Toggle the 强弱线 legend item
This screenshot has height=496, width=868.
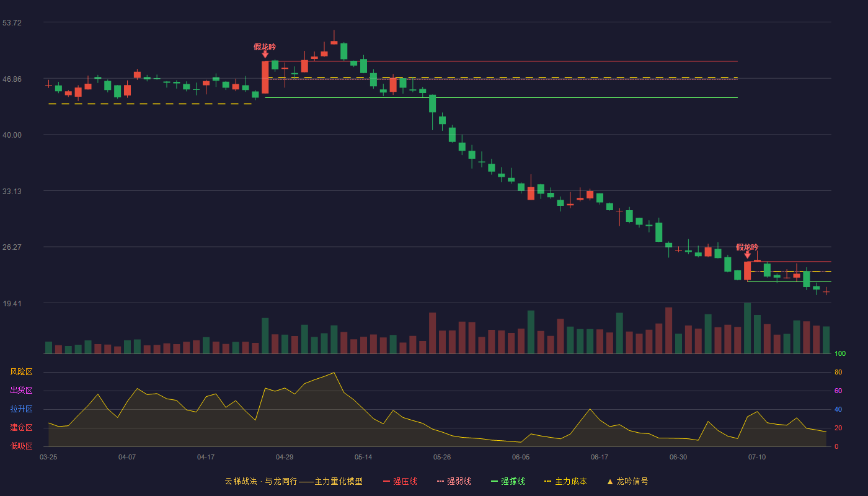coord(454,481)
